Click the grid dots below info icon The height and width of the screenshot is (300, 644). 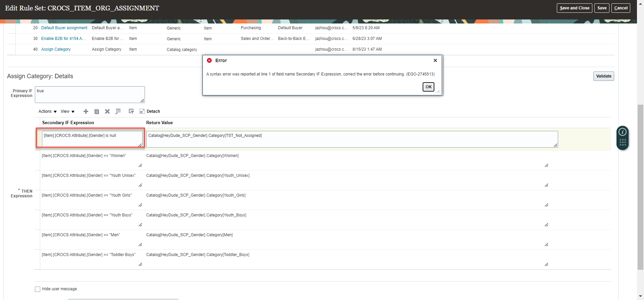point(623,143)
